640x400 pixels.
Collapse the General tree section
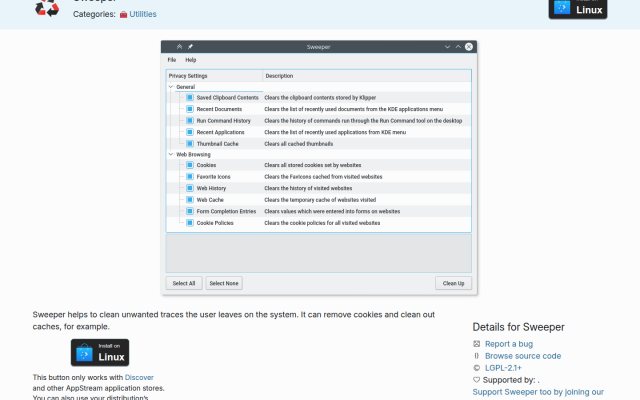coord(171,87)
